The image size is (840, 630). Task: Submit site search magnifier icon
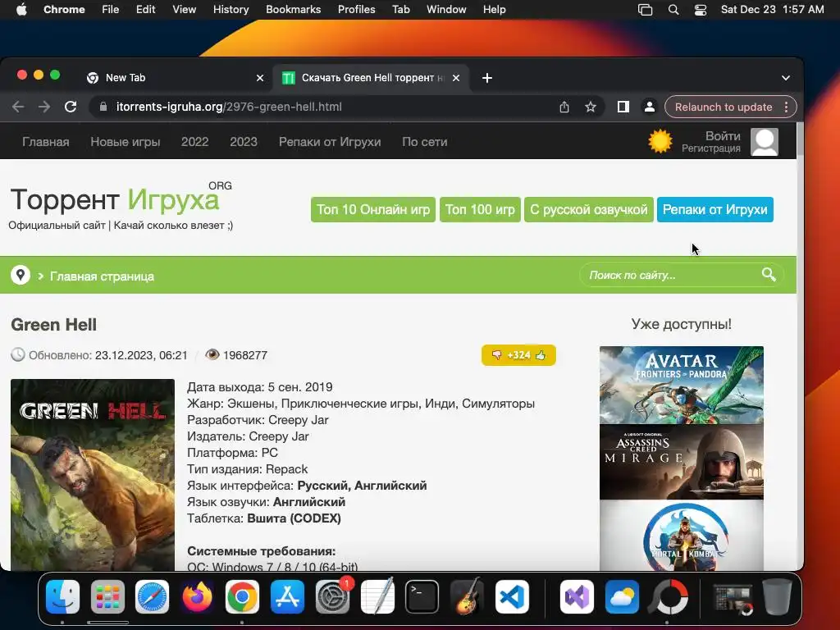coord(769,275)
